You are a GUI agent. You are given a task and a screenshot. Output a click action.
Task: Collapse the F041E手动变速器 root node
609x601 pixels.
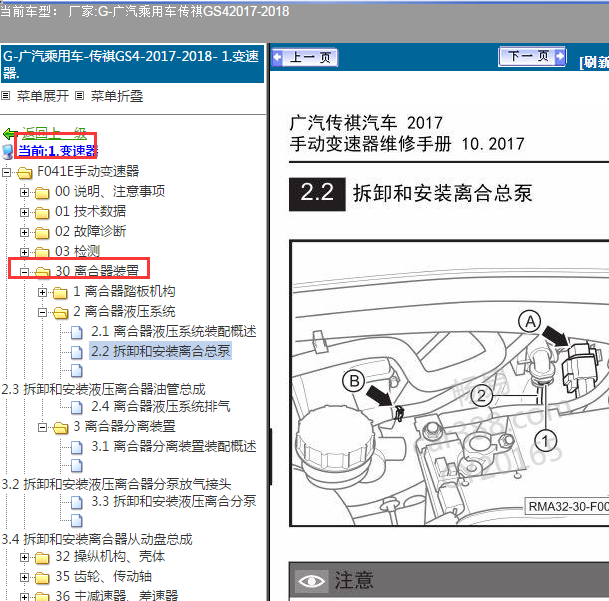(x=7, y=172)
